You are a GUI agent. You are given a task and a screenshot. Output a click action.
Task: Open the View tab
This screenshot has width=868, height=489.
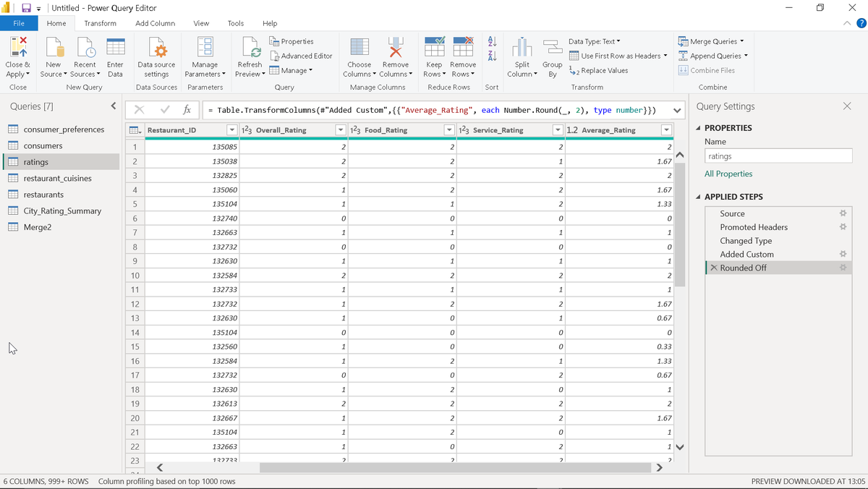point(201,23)
